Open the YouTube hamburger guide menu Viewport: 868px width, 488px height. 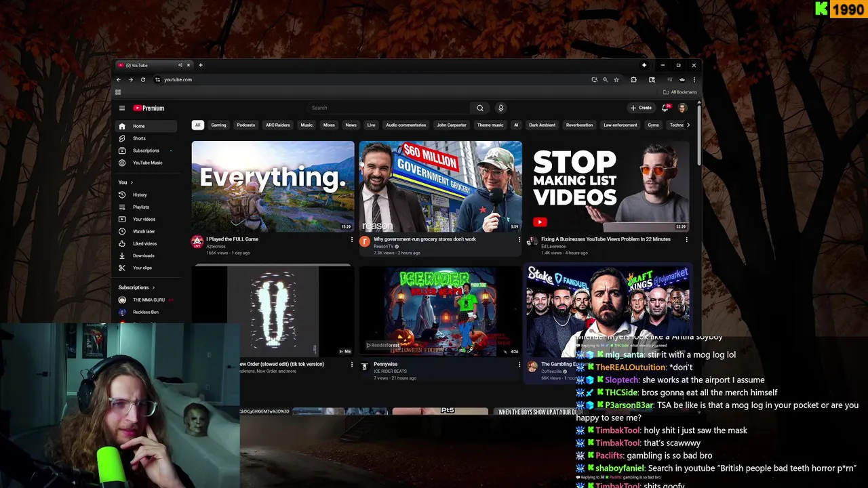point(122,108)
